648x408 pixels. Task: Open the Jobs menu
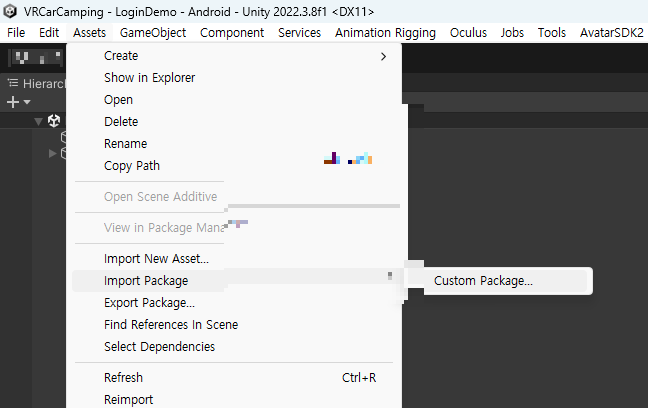click(x=512, y=33)
